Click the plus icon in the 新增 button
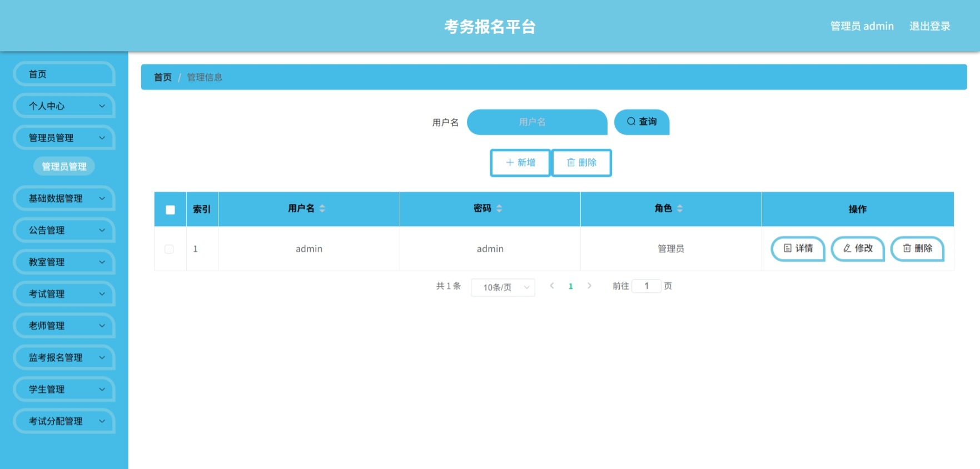980x469 pixels. 510,162
